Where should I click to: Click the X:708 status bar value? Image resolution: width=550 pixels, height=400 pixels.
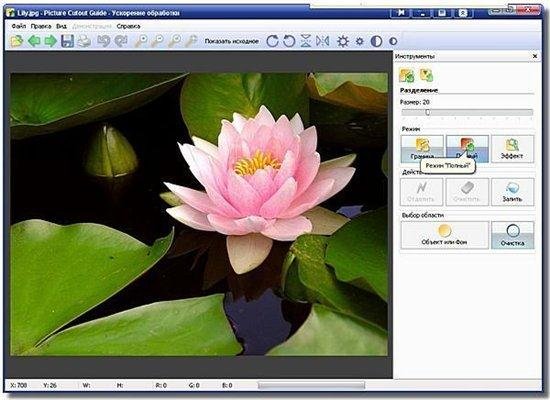(19, 385)
